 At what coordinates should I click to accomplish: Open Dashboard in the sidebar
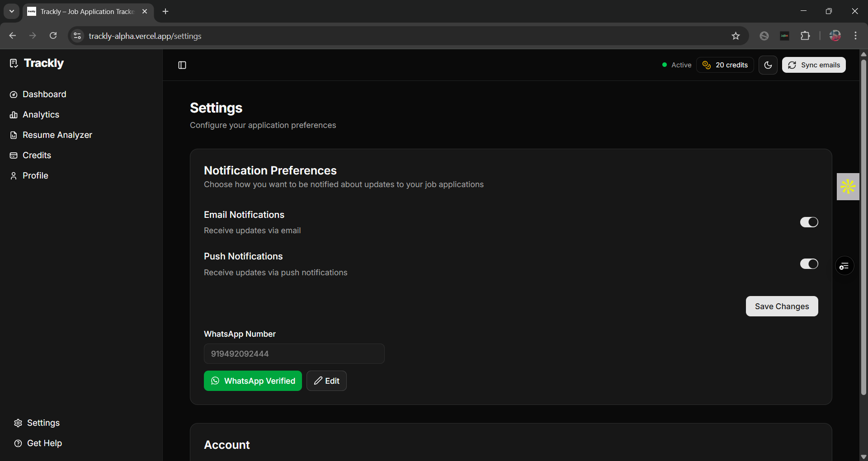[38, 94]
